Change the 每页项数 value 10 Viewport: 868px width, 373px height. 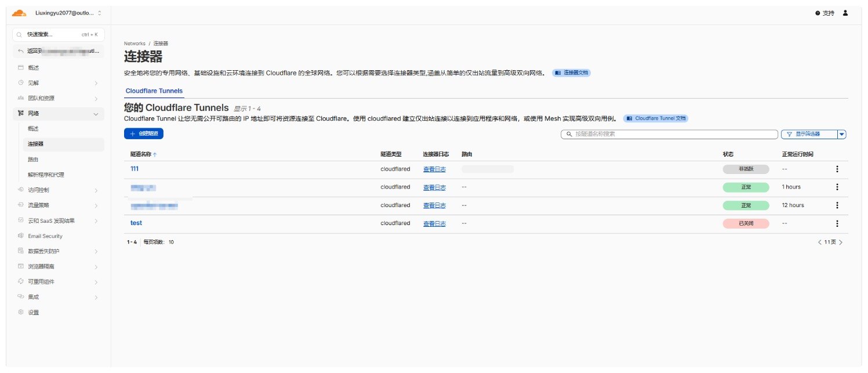(x=171, y=242)
